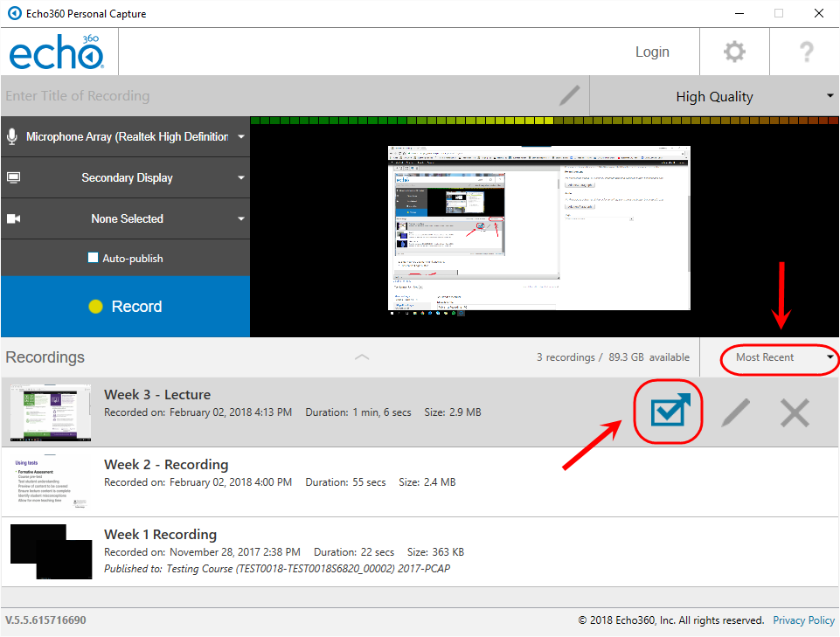Click the Login button

[x=652, y=52]
